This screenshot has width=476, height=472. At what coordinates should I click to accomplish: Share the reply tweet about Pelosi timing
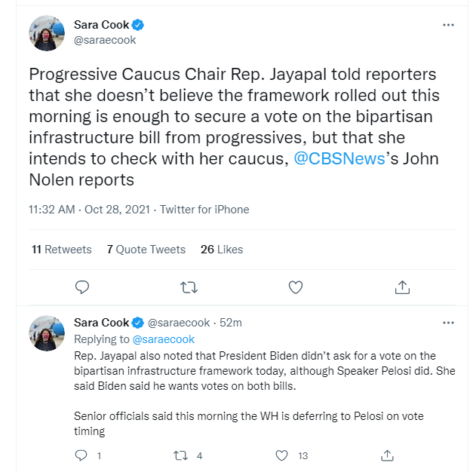point(387,455)
